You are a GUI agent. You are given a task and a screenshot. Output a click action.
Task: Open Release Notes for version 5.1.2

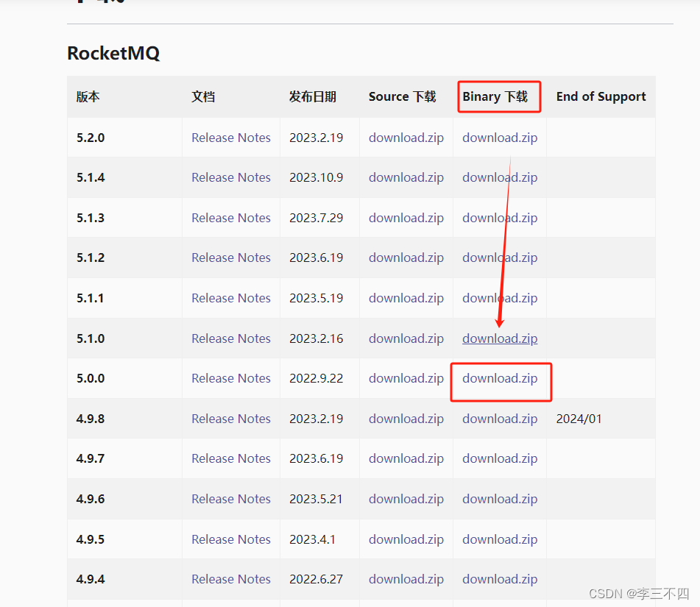231,258
